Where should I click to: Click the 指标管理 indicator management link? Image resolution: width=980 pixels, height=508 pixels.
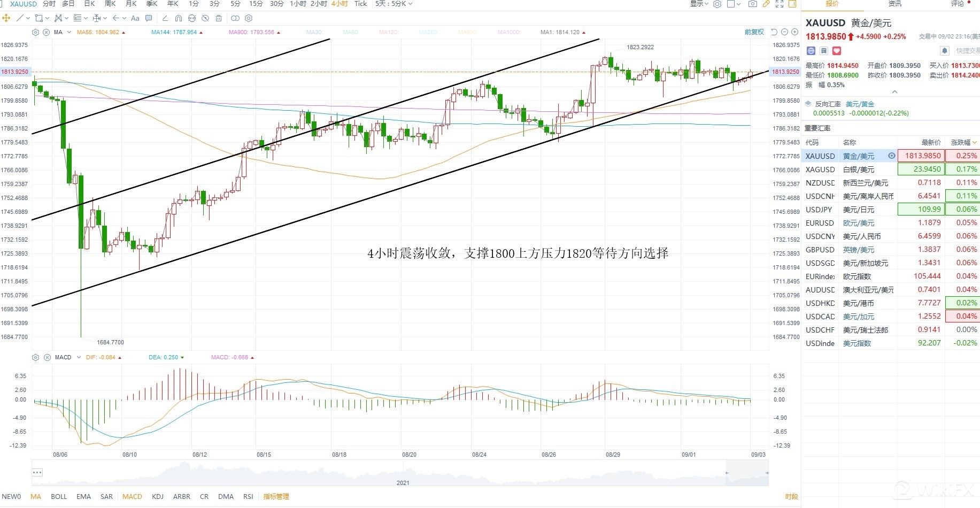click(x=276, y=497)
